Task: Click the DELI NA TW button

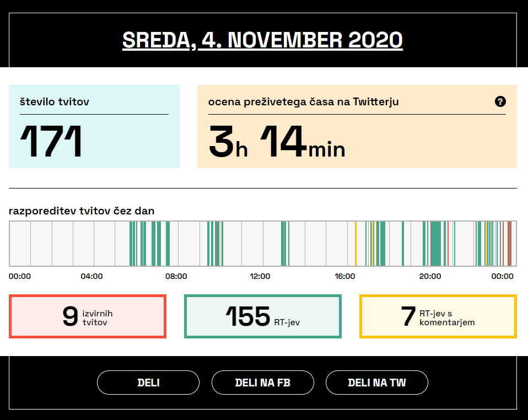Action: coord(377,383)
